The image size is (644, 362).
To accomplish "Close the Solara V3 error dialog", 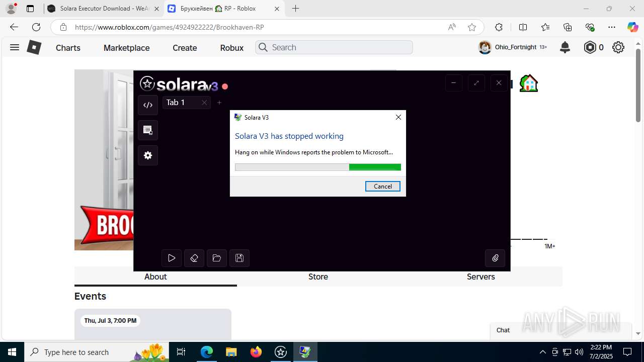I will (398, 117).
